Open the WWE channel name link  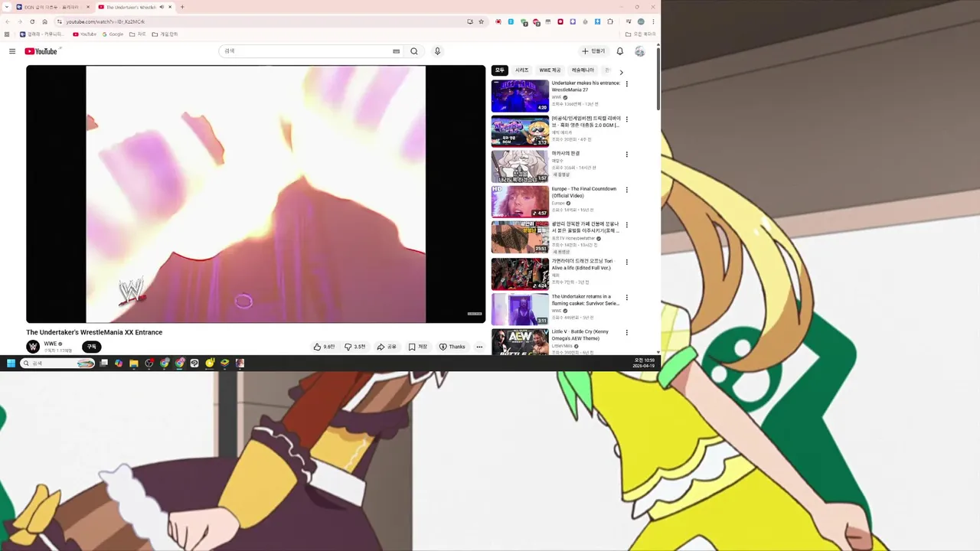click(x=50, y=344)
